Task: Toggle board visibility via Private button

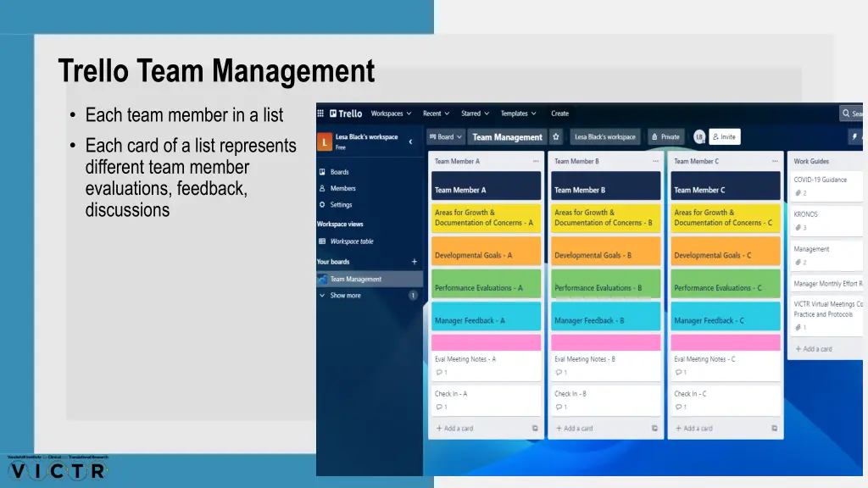Action: pos(665,136)
